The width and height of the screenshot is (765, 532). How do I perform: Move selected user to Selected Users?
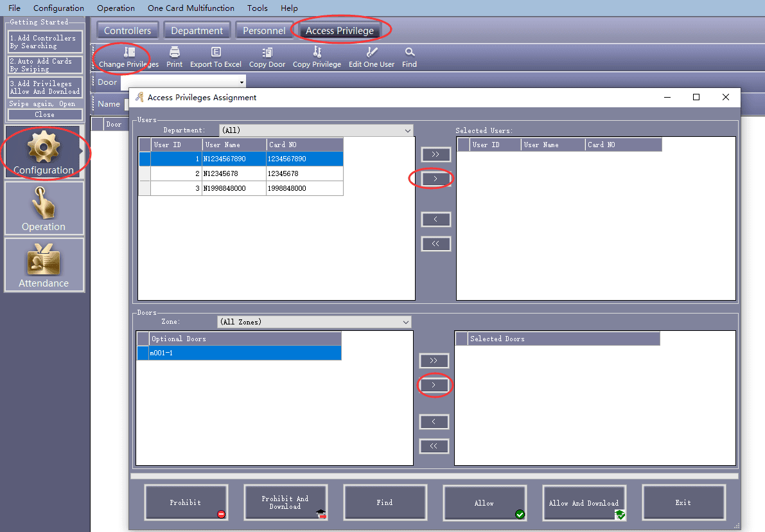[435, 179]
